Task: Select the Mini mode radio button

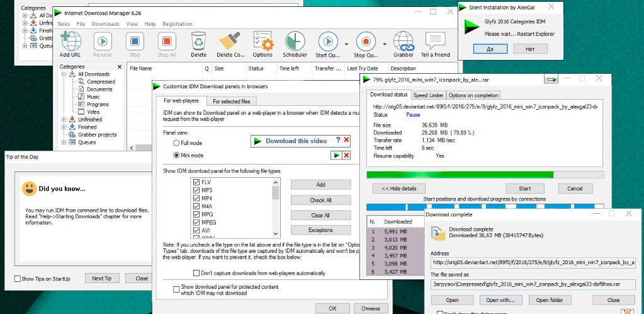Action: coord(176,155)
